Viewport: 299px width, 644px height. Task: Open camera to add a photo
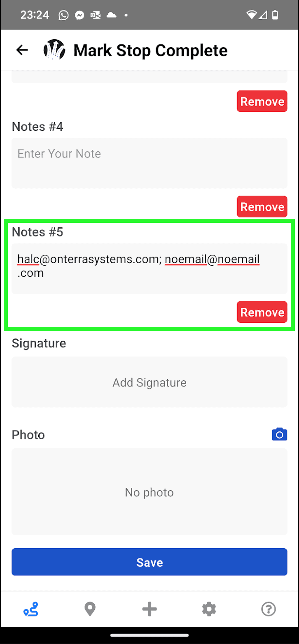[x=280, y=434]
